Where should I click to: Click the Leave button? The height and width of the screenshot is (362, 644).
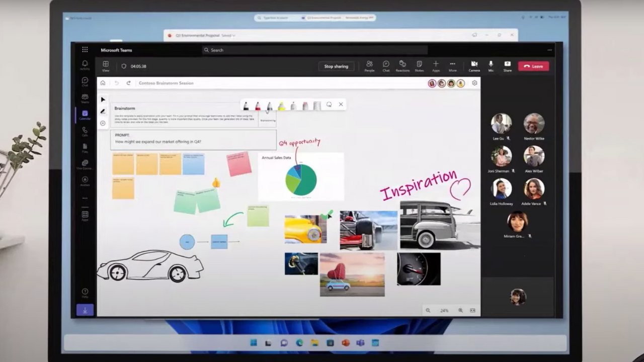(533, 66)
